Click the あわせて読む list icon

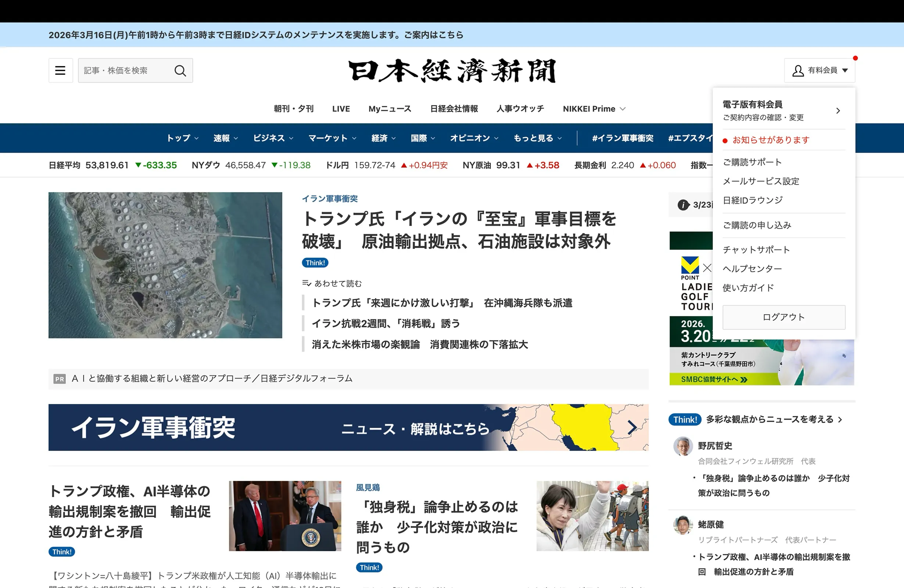point(306,283)
